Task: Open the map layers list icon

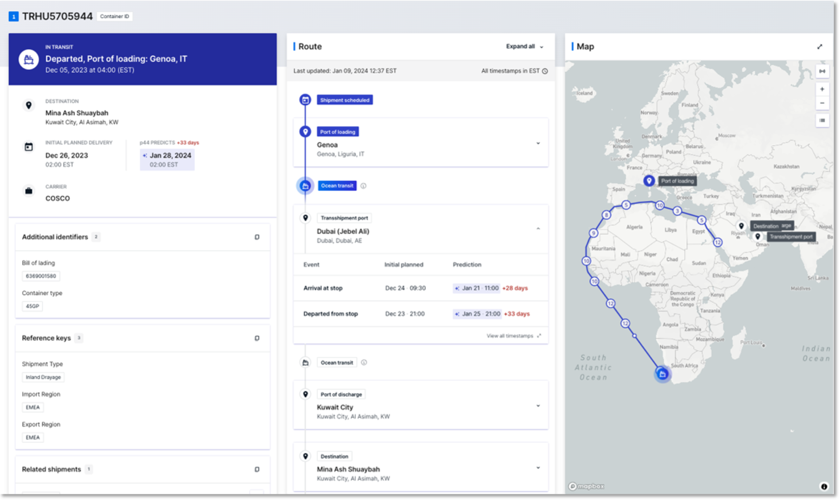Action: (x=822, y=121)
